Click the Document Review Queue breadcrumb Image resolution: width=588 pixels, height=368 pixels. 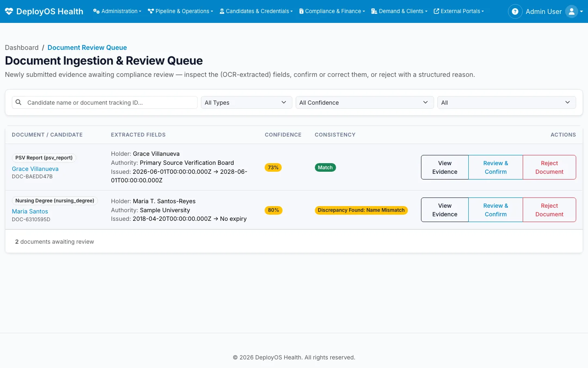[87, 47]
